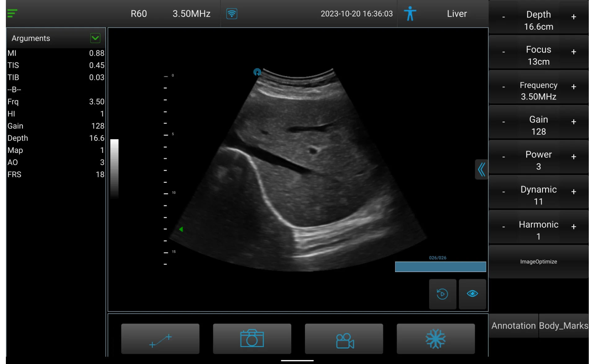Open the Annotation tab
595x364 pixels.
[513, 326]
